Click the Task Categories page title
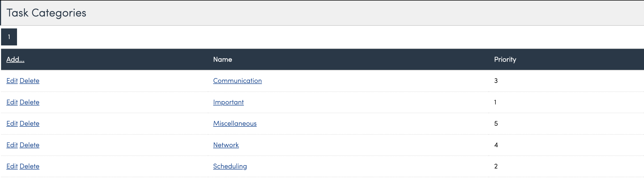The width and height of the screenshot is (644, 178). coord(46,13)
